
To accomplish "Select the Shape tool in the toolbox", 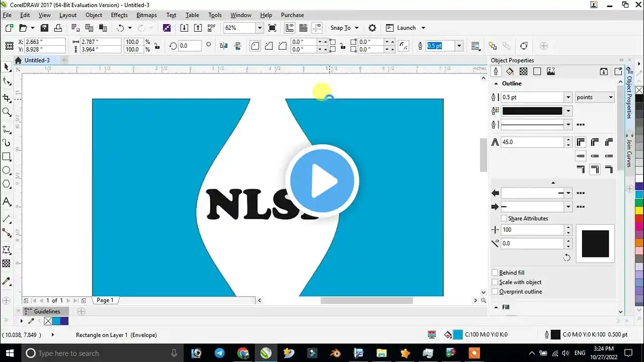I will pos(7,81).
